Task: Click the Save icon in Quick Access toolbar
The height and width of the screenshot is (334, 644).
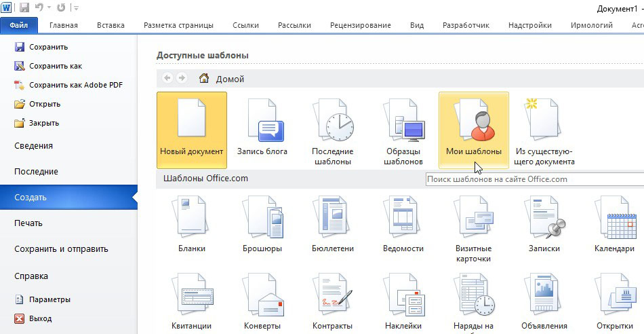Action: 24,8
